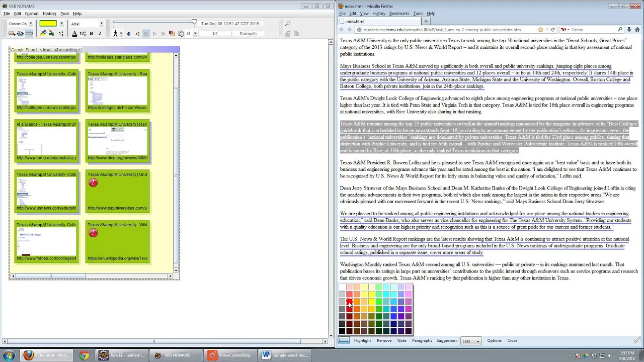Click the highlight color box left of Highlight
The image size is (644, 362).
point(344,340)
